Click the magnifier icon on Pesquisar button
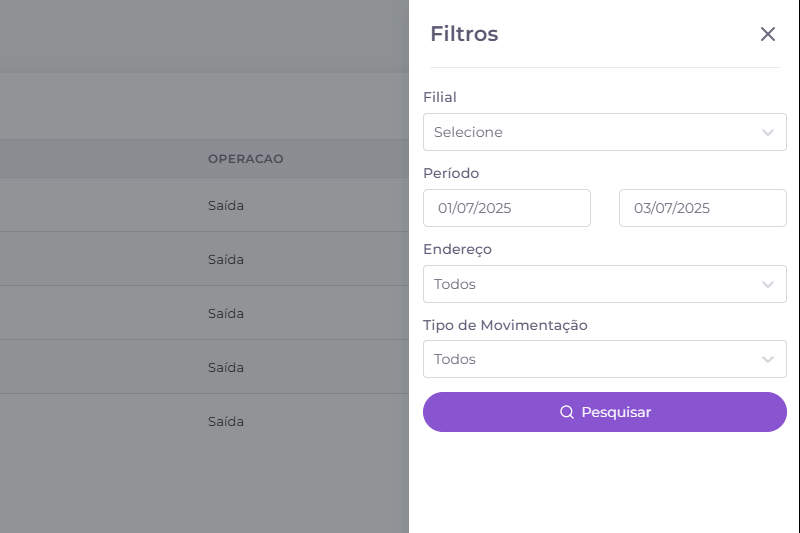 (566, 412)
